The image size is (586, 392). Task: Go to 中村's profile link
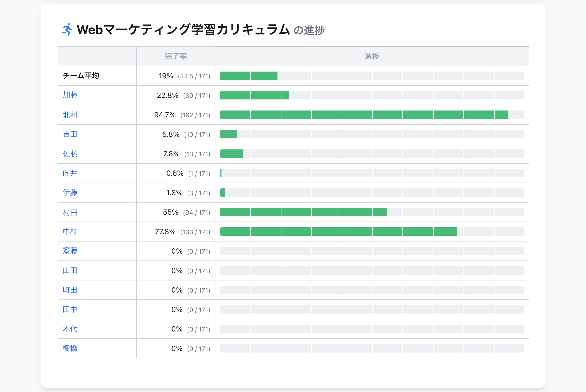(x=70, y=232)
